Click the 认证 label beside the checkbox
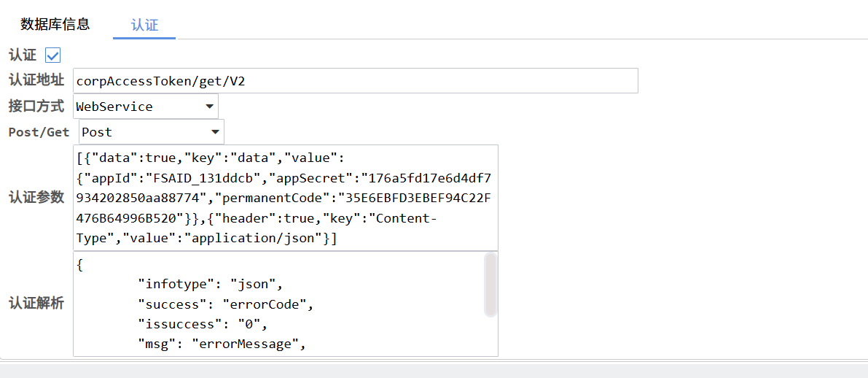 22,55
